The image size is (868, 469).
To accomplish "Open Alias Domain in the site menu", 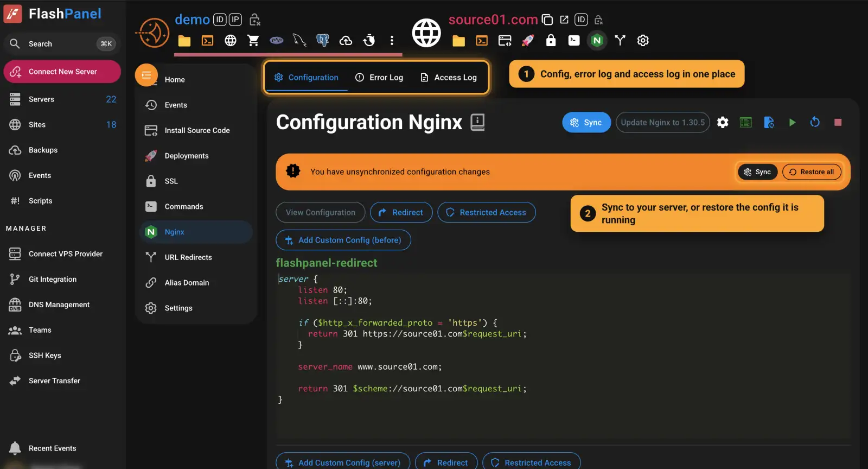I will (196, 283).
